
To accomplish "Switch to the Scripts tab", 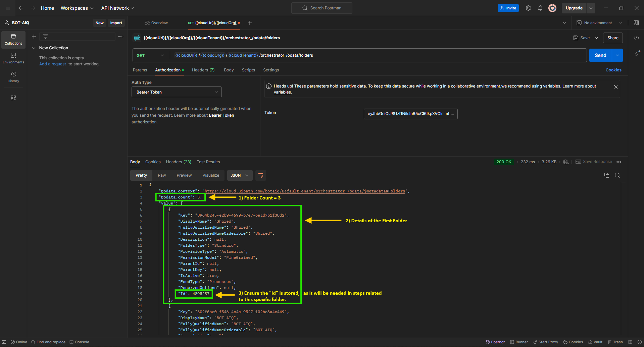I will pos(248,70).
